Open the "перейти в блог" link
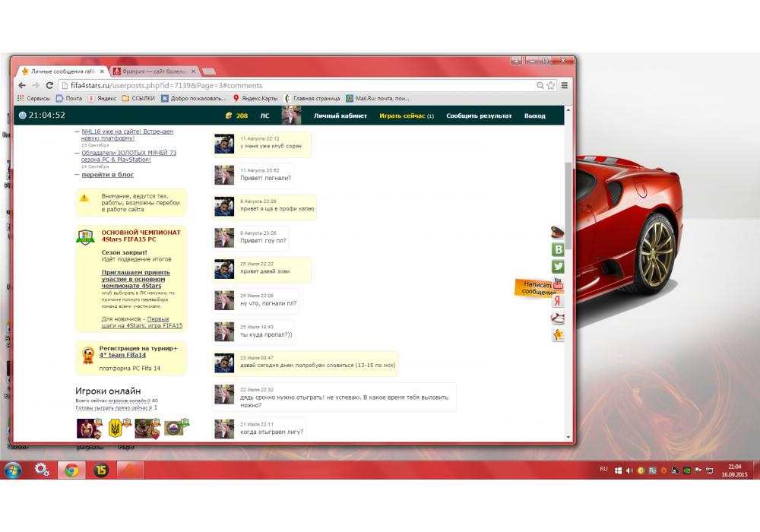 pyautogui.click(x=107, y=175)
